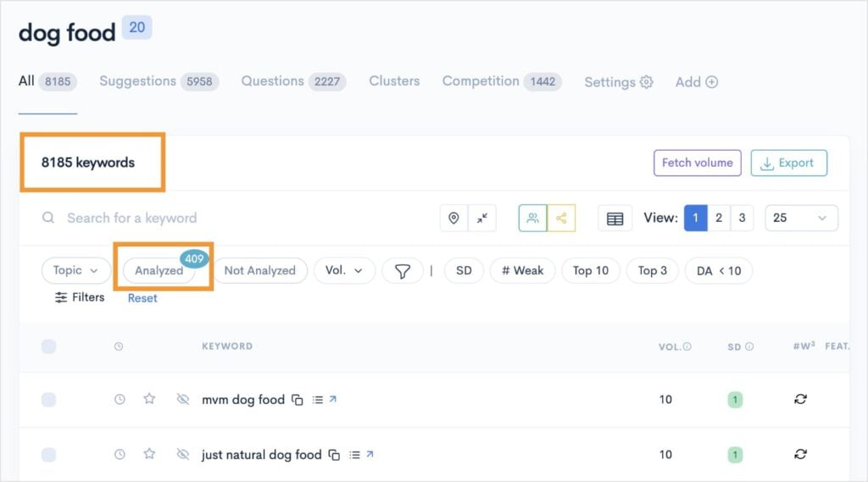The image size is (868, 482).
Task: Open list icon for just natural dog food
Action: (x=354, y=455)
